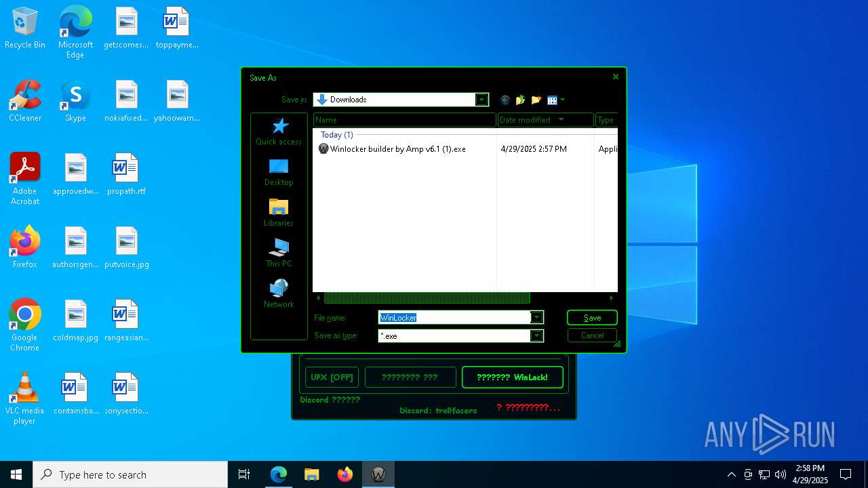The height and width of the screenshot is (488, 868).
Task: Open the Microsoft Edge desktop shortcut
Action: point(75,33)
